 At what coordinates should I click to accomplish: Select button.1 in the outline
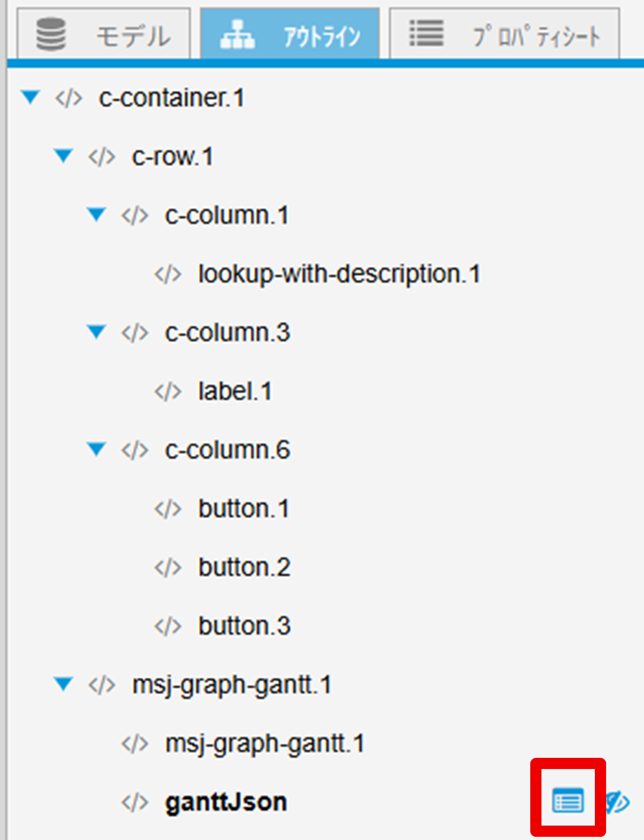pos(244,509)
